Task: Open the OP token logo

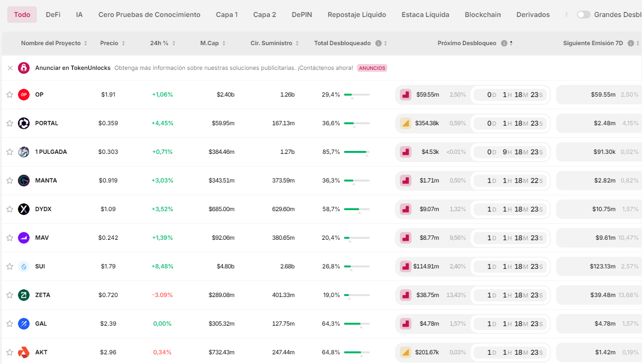Action: (24, 95)
